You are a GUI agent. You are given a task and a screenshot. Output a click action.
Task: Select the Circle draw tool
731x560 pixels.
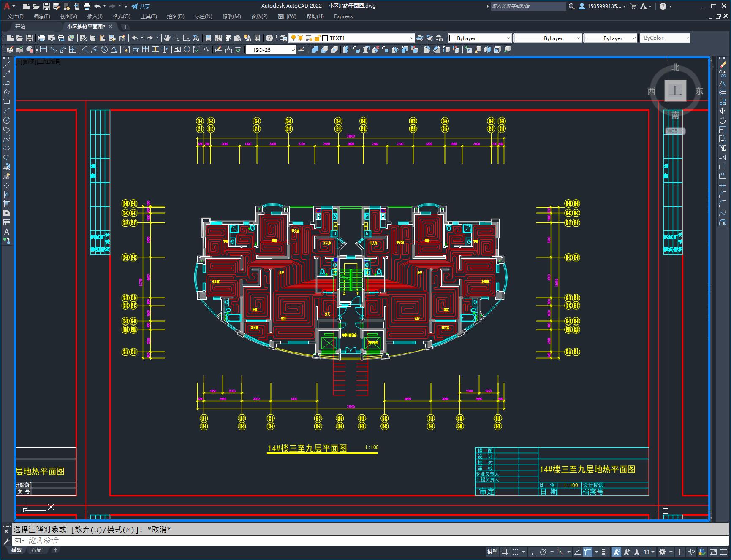pos(7,120)
